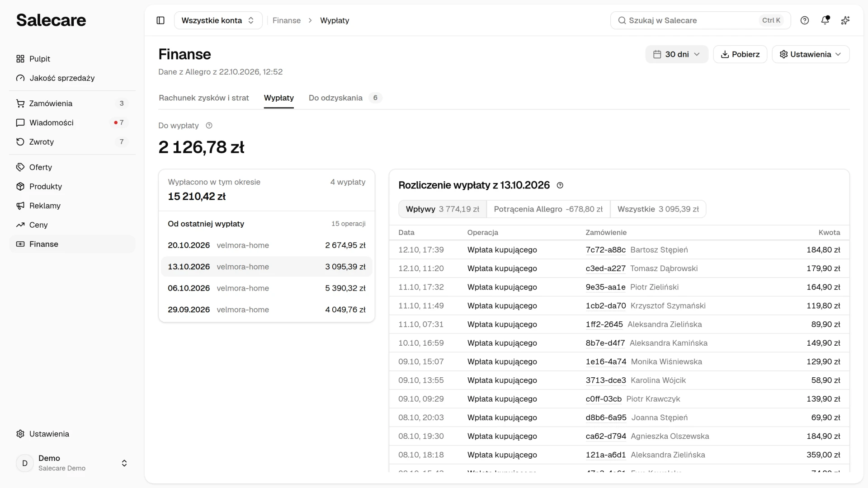Click the Pulpit grid icon
The image size is (868, 488).
pyautogui.click(x=20, y=59)
